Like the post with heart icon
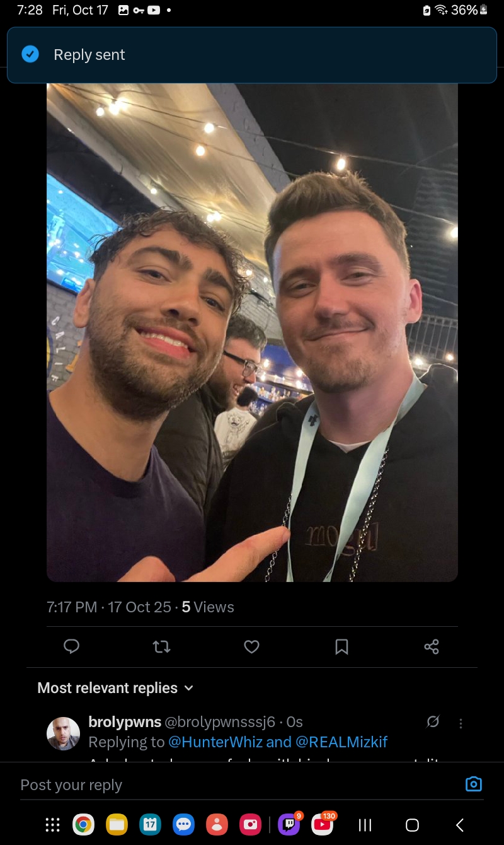Image resolution: width=504 pixels, height=845 pixels. [x=252, y=646]
